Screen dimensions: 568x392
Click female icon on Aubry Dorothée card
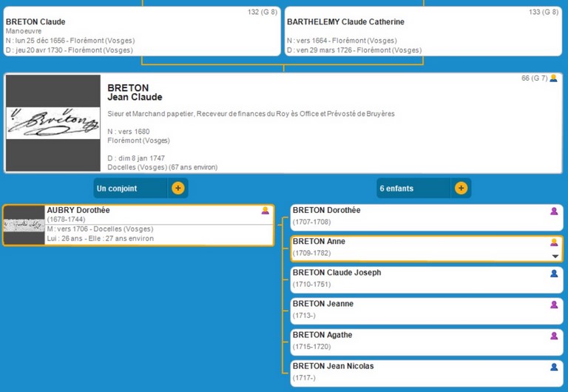pyautogui.click(x=266, y=211)
